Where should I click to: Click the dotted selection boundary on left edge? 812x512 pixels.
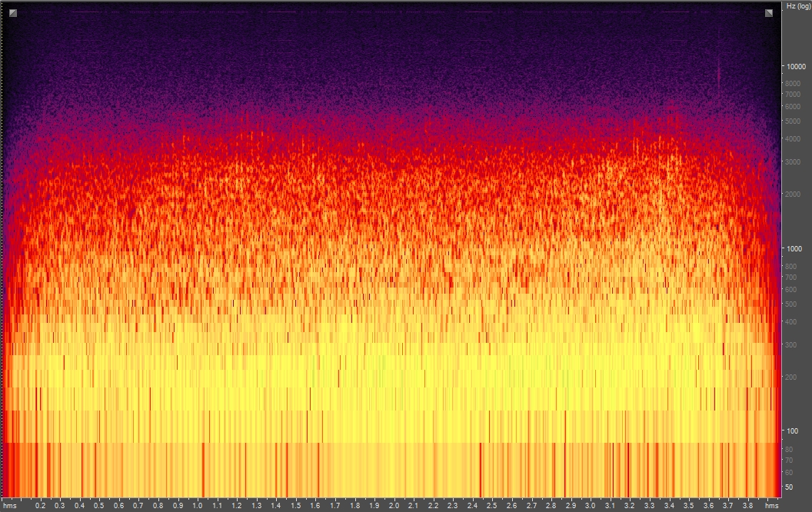click(x=2, y=231)
